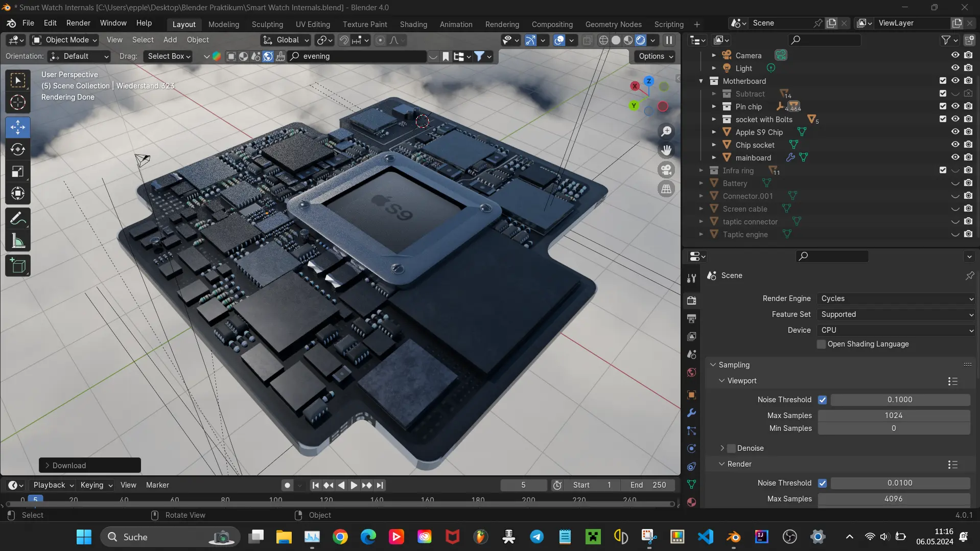Switch to wireframe viewport shading
The image size is (980, 551).
coord(603,40)
